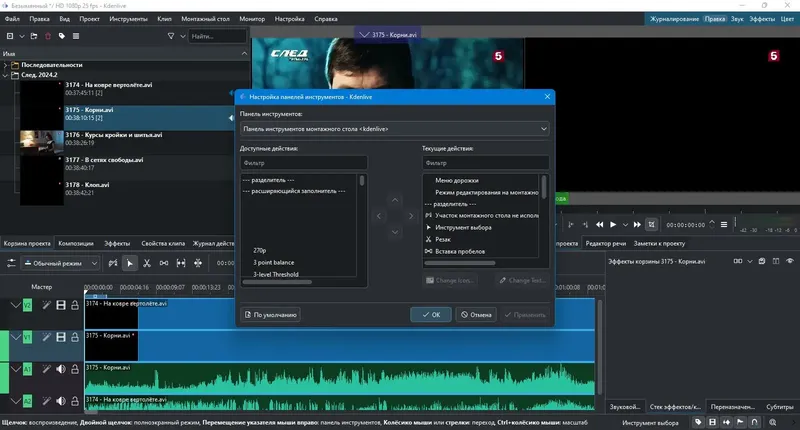Activate the selection arrow tool in timeline toolbar
Screen dimensions: 800x430
tap(130, 263)
